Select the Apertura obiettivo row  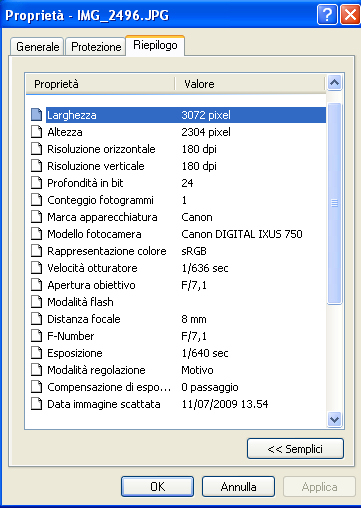click(x=178, y=285)
